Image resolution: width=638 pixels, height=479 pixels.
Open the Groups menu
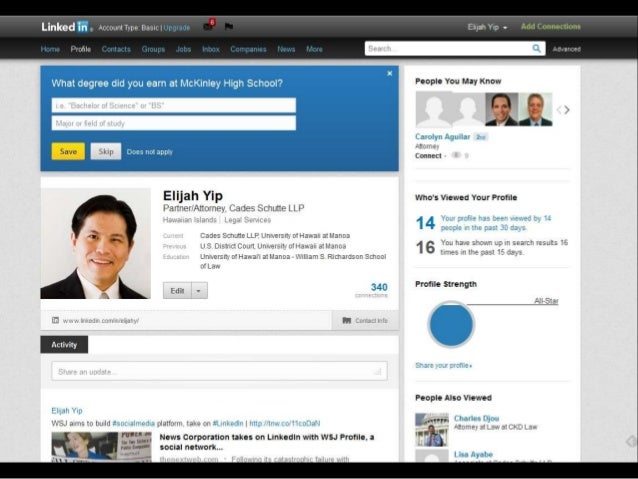click(x=153, y=49)
